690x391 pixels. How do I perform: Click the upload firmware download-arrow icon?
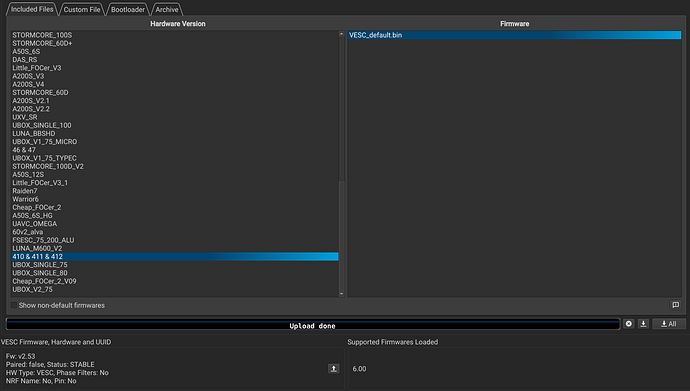tap(643, 324)
